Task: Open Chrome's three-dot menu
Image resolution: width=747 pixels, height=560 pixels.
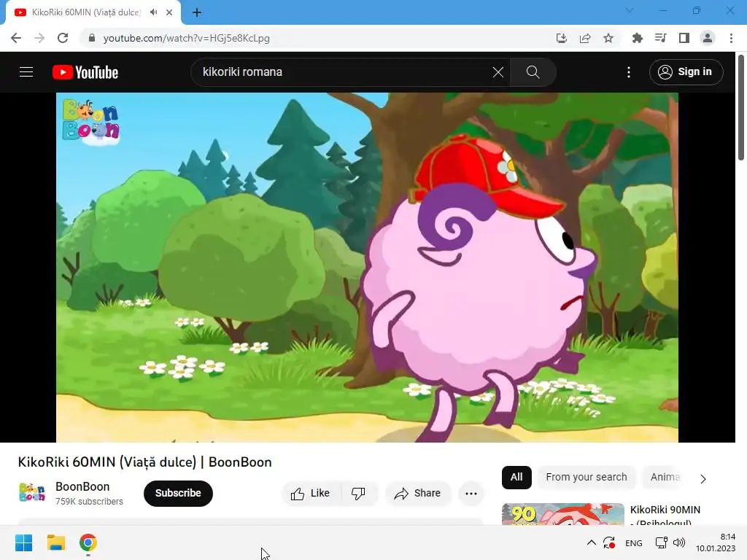Action: (x=731, y=38)
